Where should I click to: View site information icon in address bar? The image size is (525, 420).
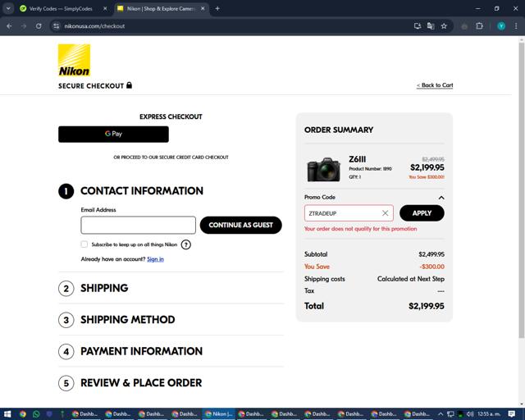click(x=57, y=25)
